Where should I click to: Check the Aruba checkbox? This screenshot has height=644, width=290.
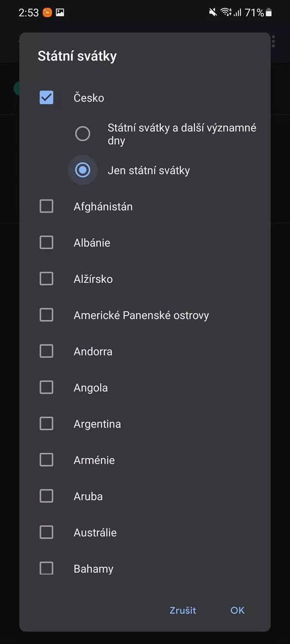46,496
